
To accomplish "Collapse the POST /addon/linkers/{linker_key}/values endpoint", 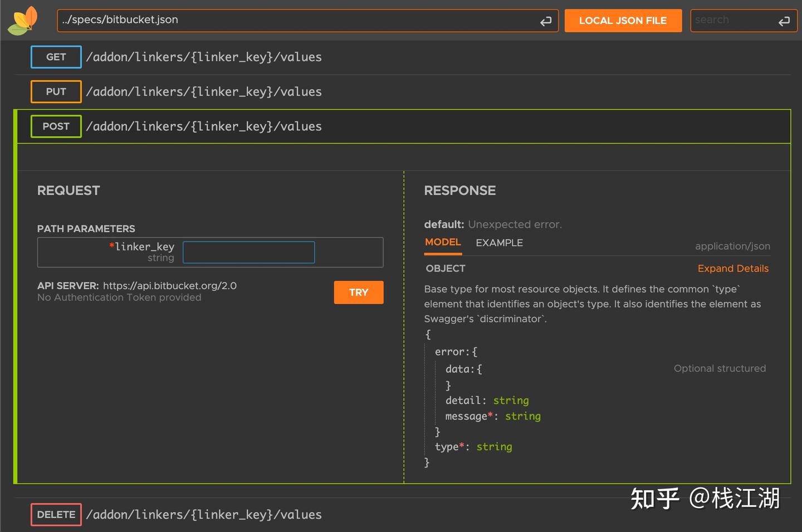I will [x=404, y=126].
